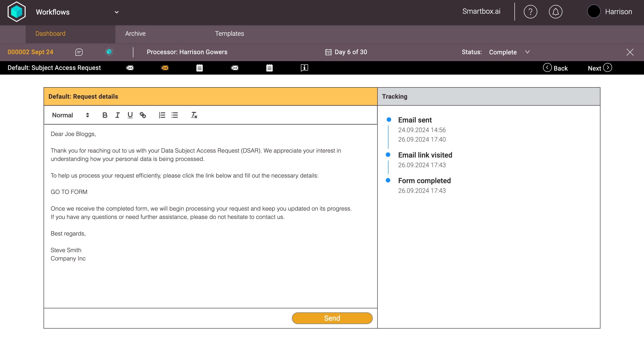
Task: Create a numbered ordered list
Action: (162, 115)
